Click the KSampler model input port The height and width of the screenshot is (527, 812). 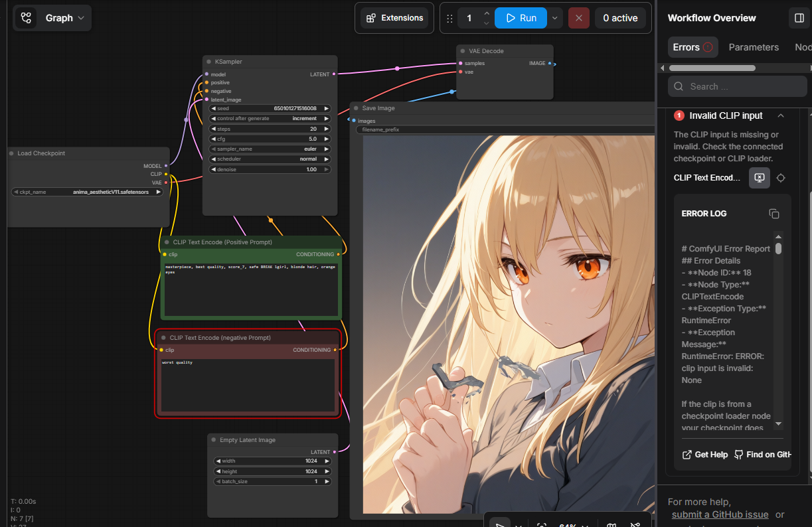[x=206, y=74]
